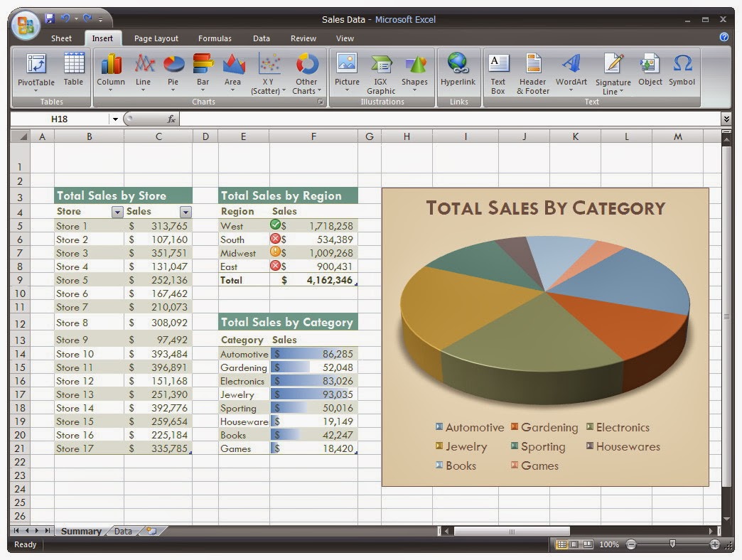742x560 pixels.
Task: Open the Symbol inserter
Action: coord(682,70)
